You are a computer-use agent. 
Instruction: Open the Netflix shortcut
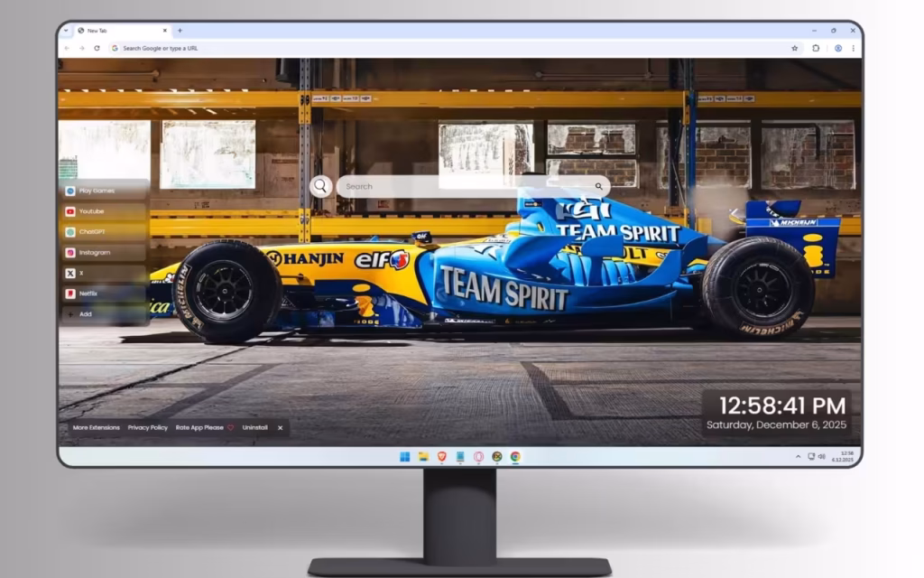pos(104,294)
